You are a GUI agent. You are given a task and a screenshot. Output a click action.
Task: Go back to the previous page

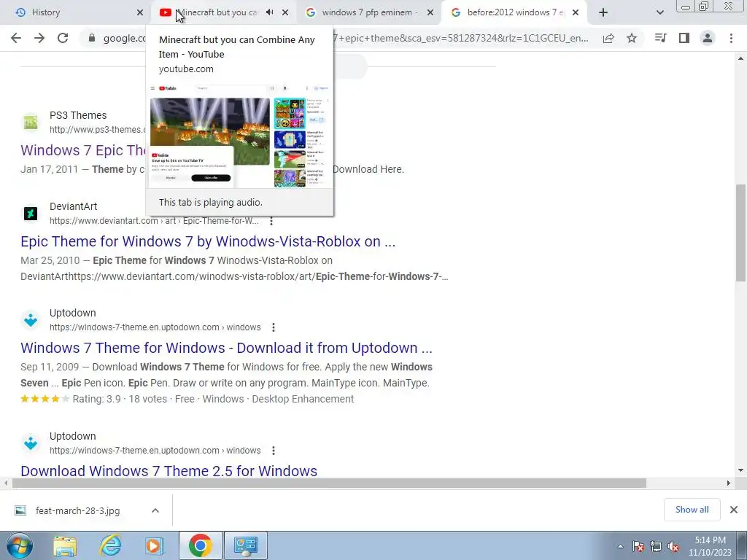pyautogui.click(x=16, y=38)
